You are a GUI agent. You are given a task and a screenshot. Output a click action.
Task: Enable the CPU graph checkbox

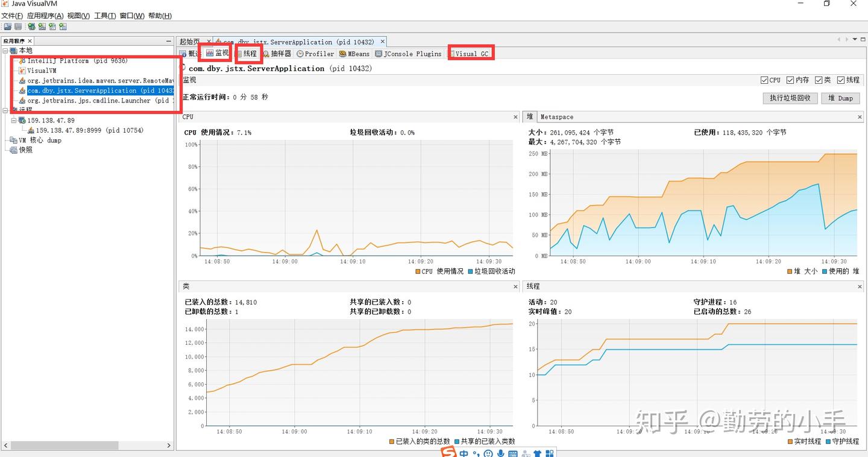(765, 80)
